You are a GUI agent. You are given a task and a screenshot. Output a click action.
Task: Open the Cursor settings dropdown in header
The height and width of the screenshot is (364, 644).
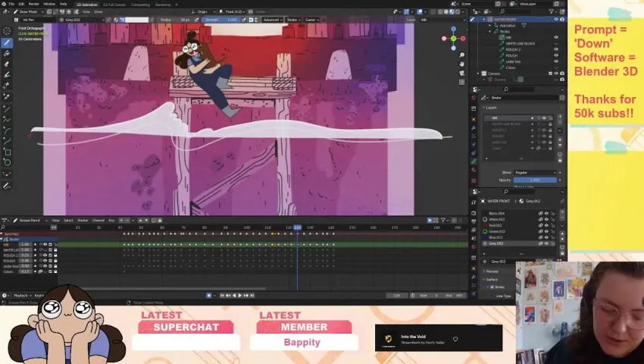311,20
